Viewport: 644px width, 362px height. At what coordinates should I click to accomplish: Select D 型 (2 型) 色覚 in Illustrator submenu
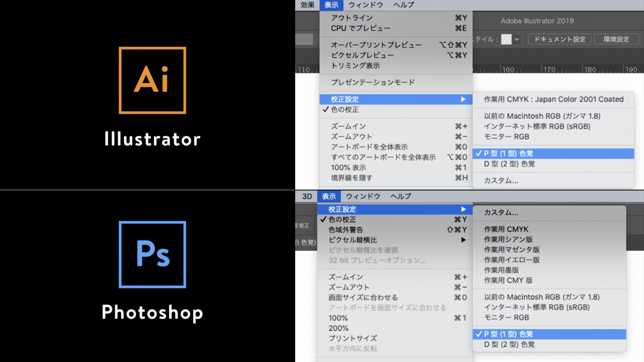[553, 164]
